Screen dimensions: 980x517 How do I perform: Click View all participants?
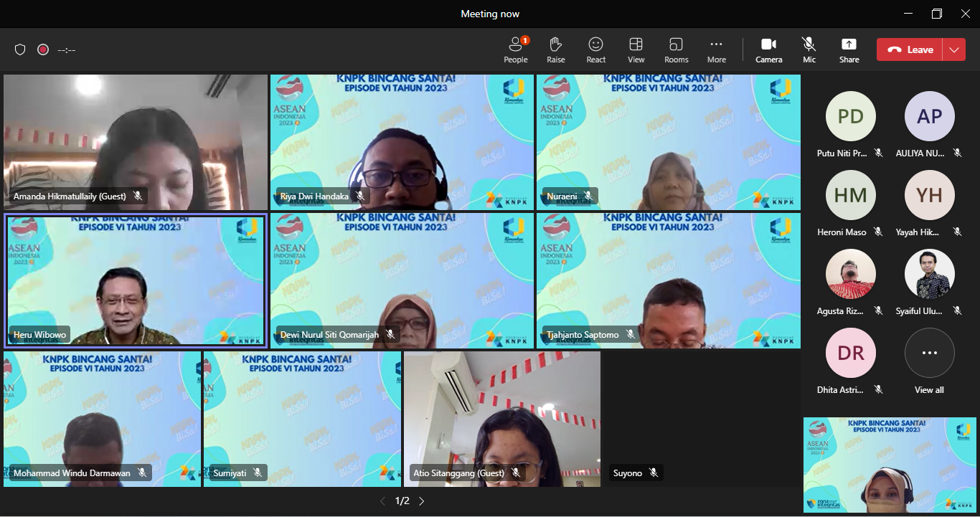pyautogui.click(x=929, y=361)
